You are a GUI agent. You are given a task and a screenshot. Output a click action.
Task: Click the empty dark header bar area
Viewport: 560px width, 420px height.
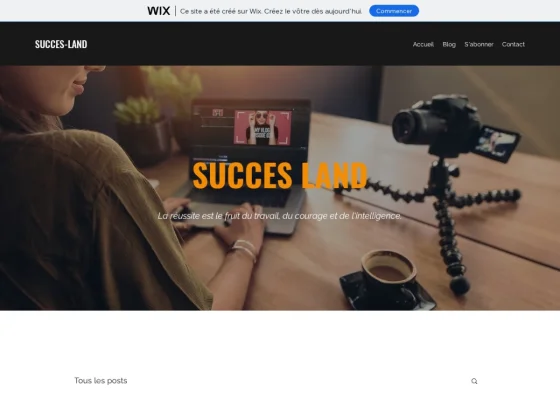click(250, 44)
